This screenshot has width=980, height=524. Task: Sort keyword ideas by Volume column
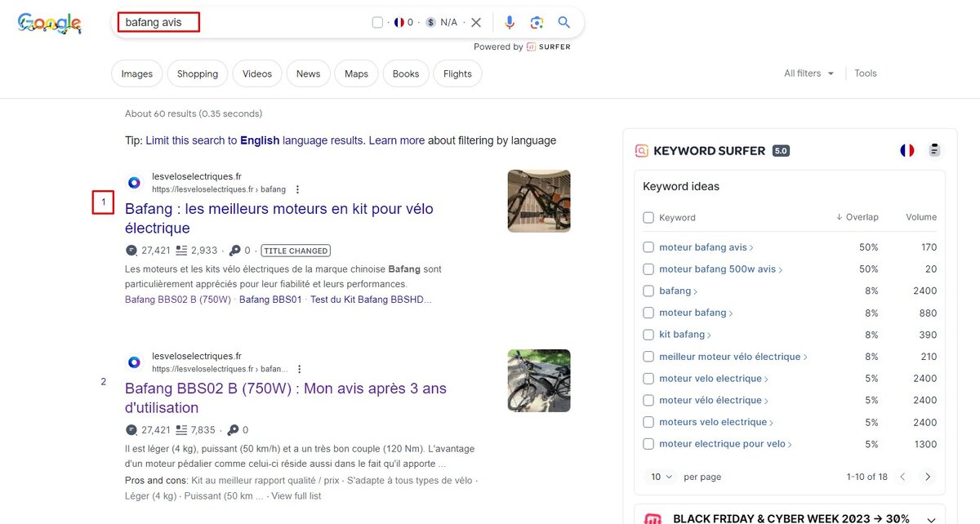[x=921, y=217]
